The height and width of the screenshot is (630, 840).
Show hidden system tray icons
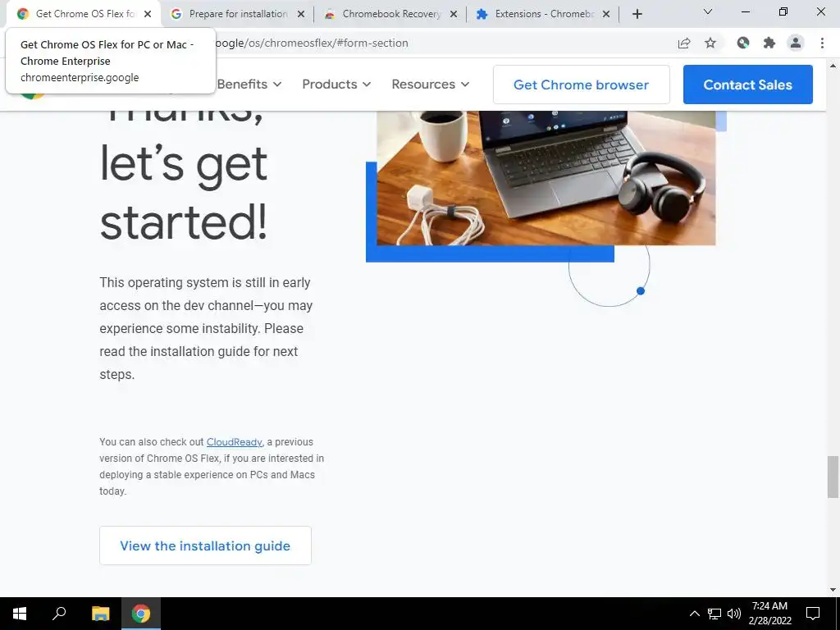(x=694, y=614)
